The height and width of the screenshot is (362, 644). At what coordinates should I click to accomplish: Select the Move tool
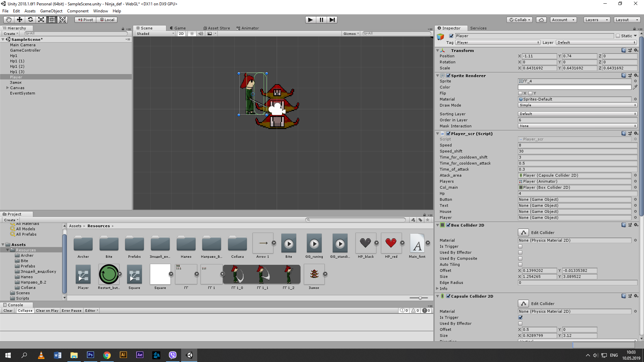point(19,20)
